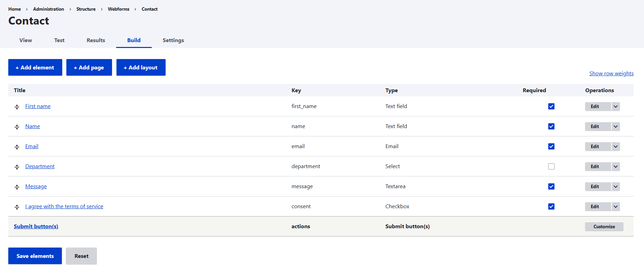
Task: Edit the First name element
Action: tap(598, 106)
